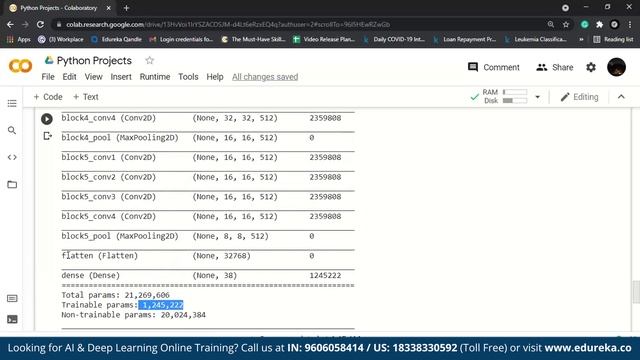Open the code snippets sidebar icon
The height and width of the screenshot is (360, 640).
click(12, 157)
